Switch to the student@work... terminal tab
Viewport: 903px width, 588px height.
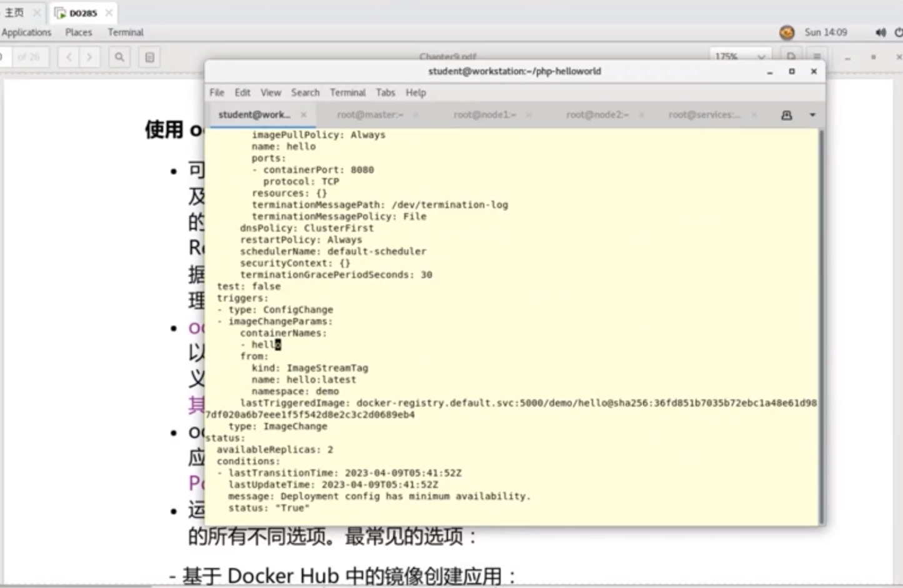(254, 115)
